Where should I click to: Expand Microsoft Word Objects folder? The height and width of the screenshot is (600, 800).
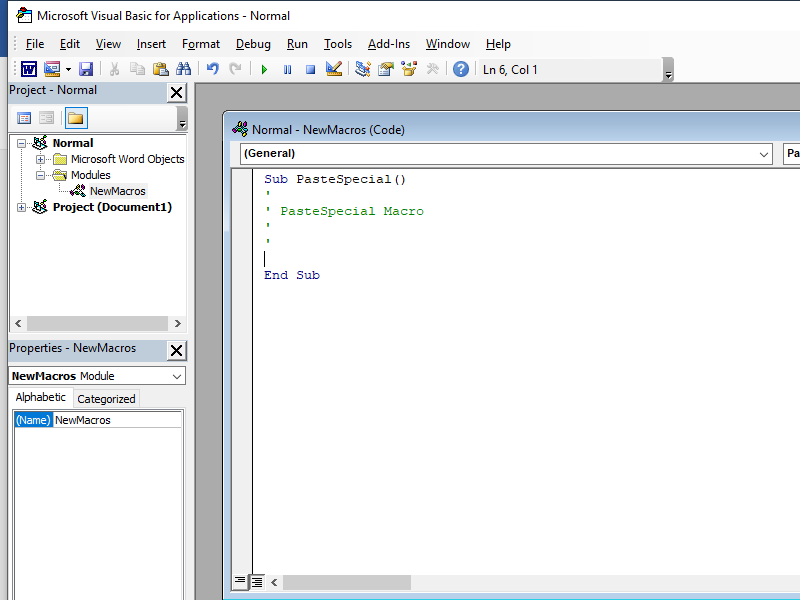point(40,159)
